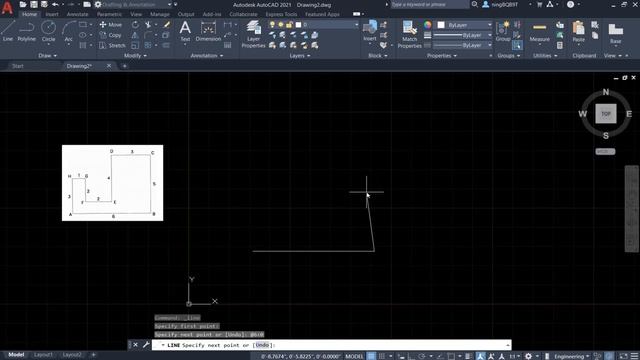Open the Annotate ribbon tab

pyautogui.click(x=77, y=14)
